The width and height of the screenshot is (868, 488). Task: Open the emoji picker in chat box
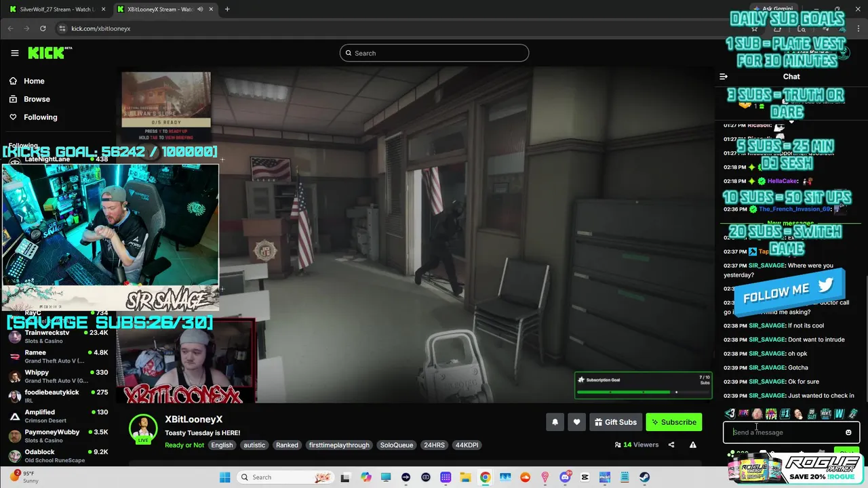click(848, 432)
